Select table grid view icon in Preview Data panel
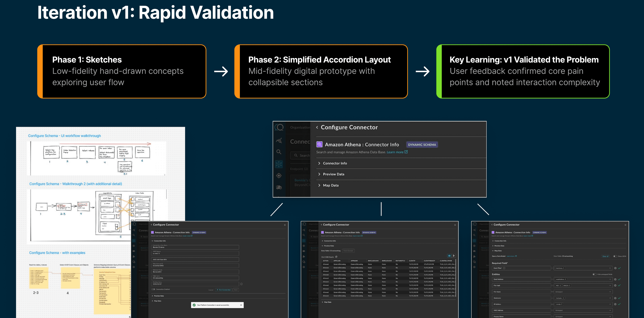The image size is (644, 318). [449, 256]
